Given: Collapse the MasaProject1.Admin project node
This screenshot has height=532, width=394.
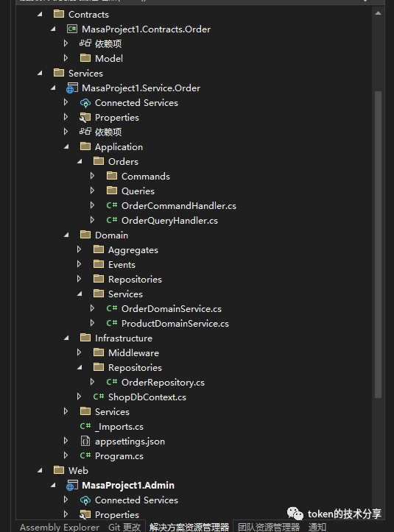Looking at the screenshot, I should point(53,485).
